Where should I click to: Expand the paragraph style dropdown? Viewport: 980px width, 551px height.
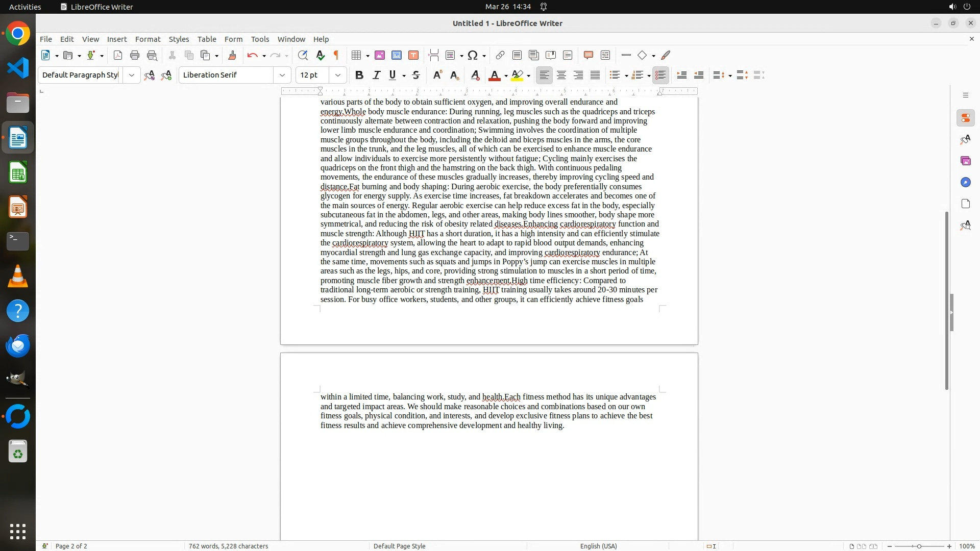pyautogui.click(x=132, y=76)
